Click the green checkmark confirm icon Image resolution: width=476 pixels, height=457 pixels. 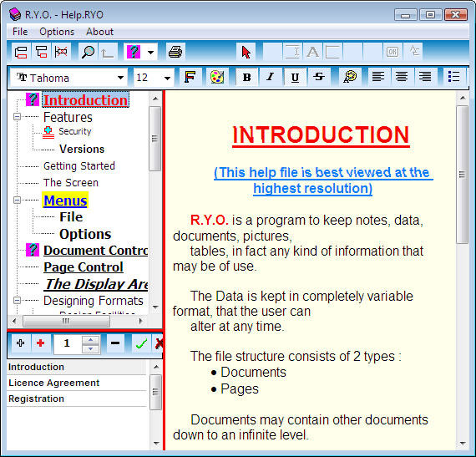point(141,343)
